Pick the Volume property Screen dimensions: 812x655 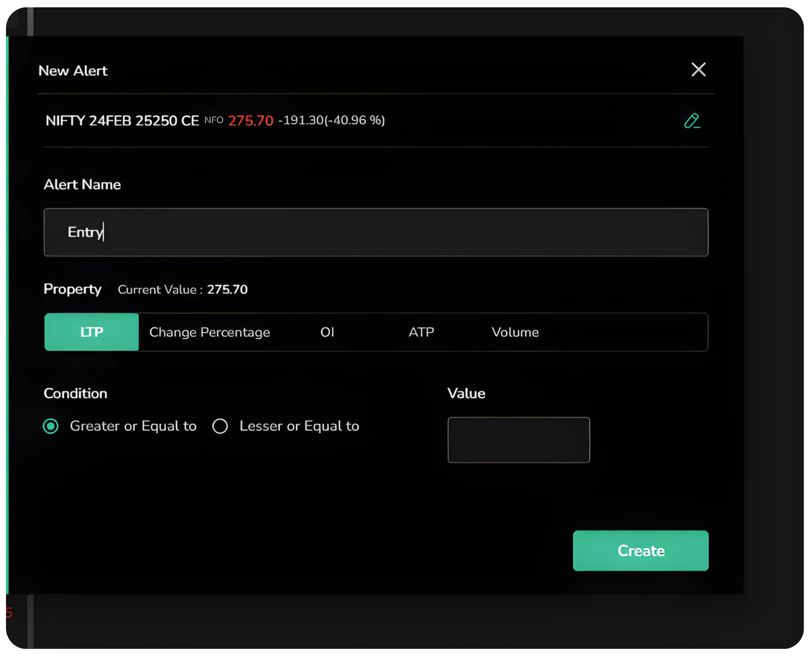pyautogui.click(x=515, y=332)
